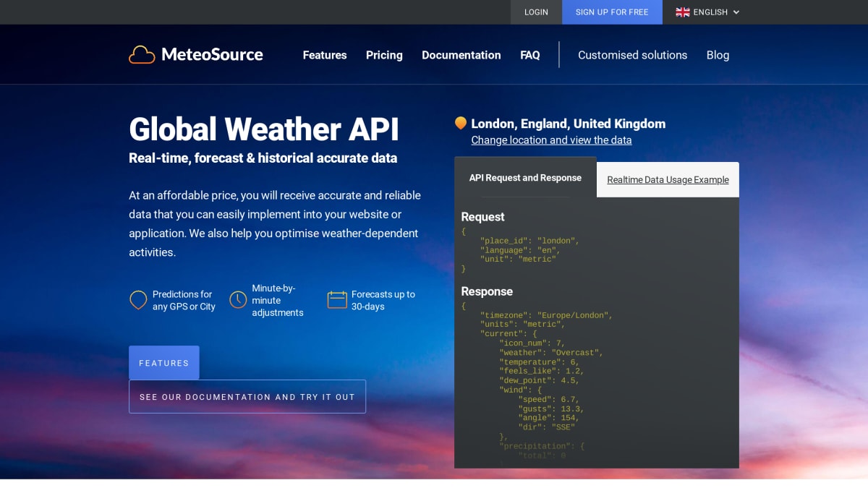Click the "temperature": 6 line
Viewport: 868px width, 488px height.
(x=539, y=362)
